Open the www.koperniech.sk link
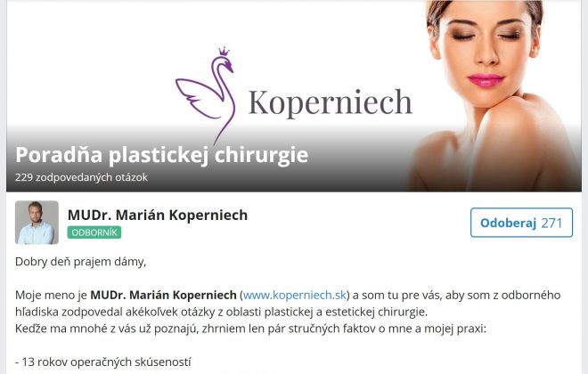Image resolution: width=588 pixels, height=374 pixels. 295,295
